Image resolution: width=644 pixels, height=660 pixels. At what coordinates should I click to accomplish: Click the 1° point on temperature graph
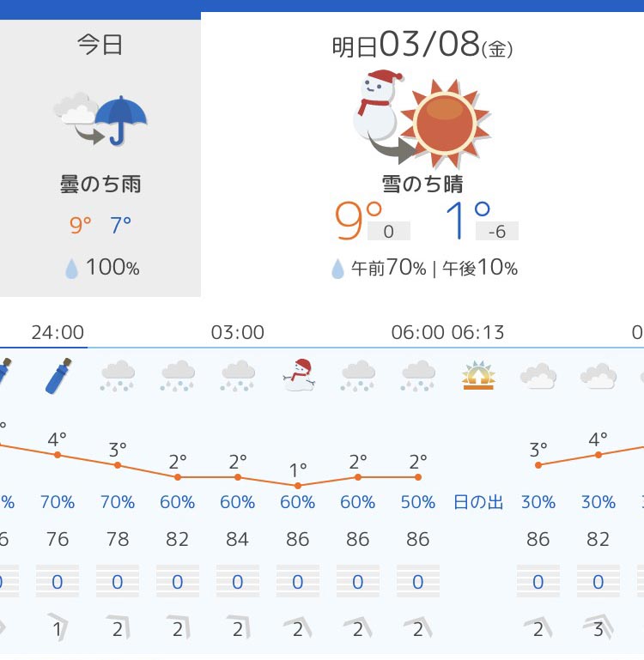tap(298, 486)
